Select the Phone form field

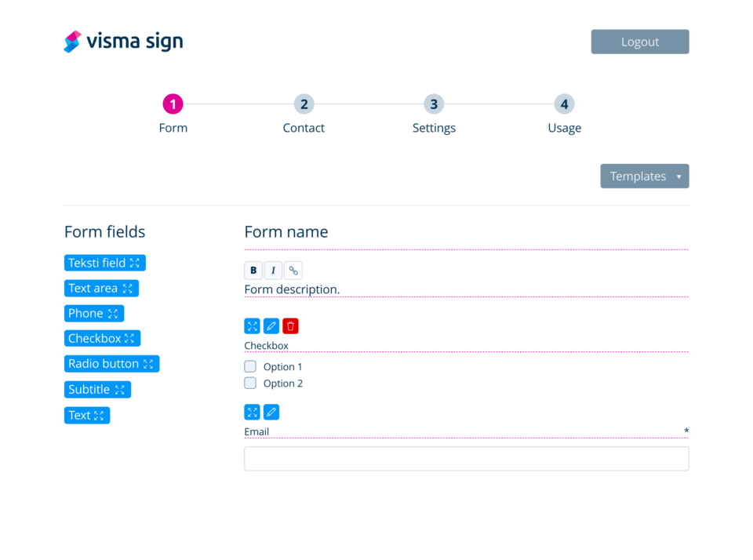coord(94,313)
